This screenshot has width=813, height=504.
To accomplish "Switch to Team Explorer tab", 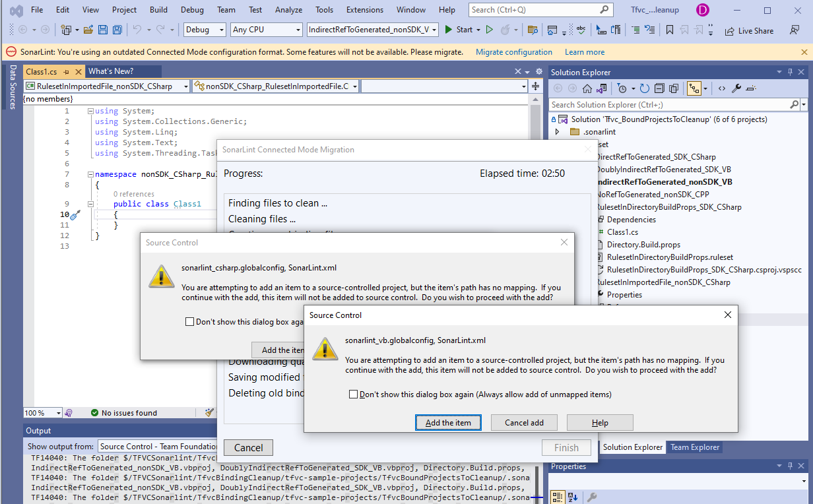I will coord(694,447).
